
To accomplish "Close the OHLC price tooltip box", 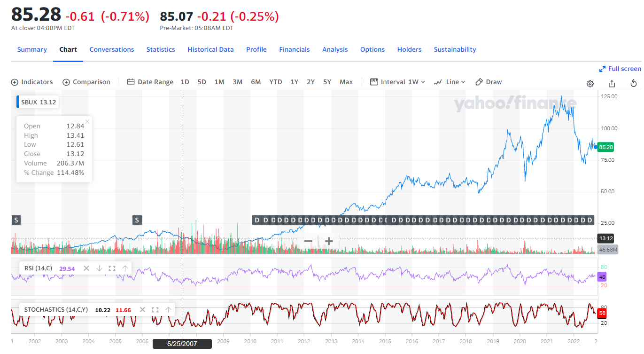I will (x=87, y=121).
